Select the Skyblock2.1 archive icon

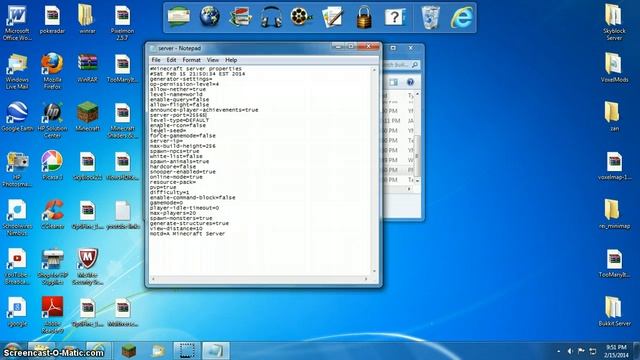click(x=87, y=166)
